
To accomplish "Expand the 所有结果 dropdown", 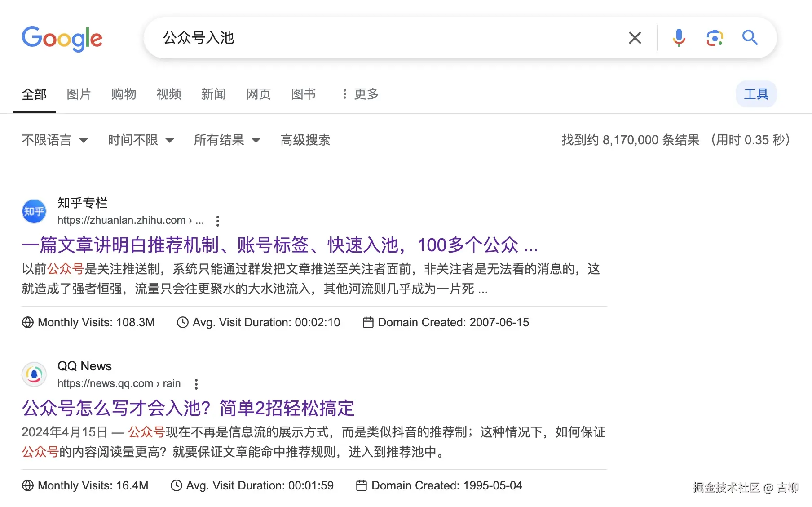I will pyautogui.click(x=227, y=140).
